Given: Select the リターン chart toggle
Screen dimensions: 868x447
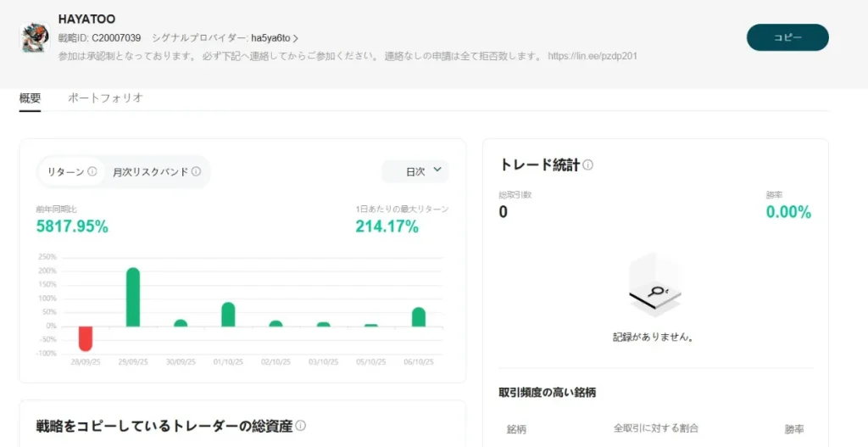Looking at the screenshot, I should coord(72,171).
